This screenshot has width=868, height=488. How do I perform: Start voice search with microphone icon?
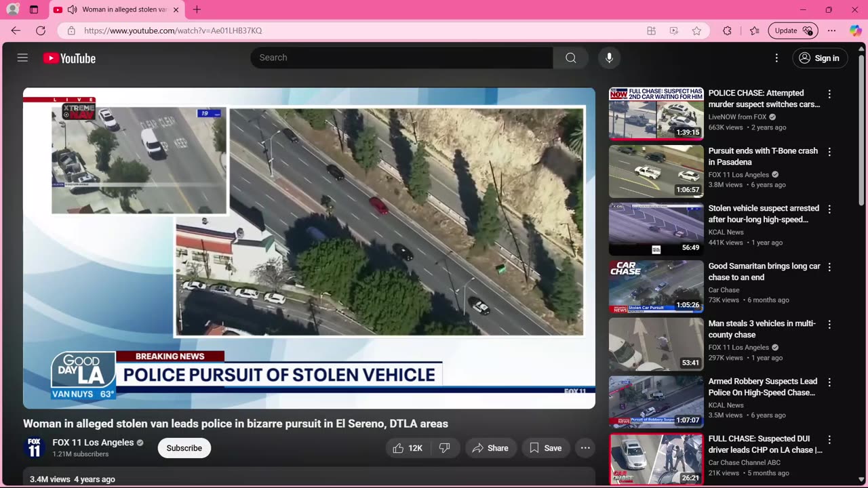609,58
